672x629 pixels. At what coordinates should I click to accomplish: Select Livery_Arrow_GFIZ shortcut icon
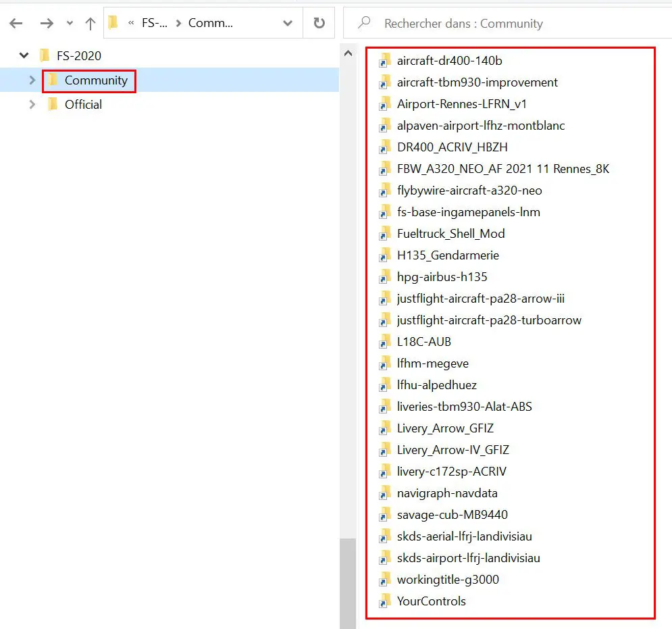pyautogui.click(x=384, y=428)
